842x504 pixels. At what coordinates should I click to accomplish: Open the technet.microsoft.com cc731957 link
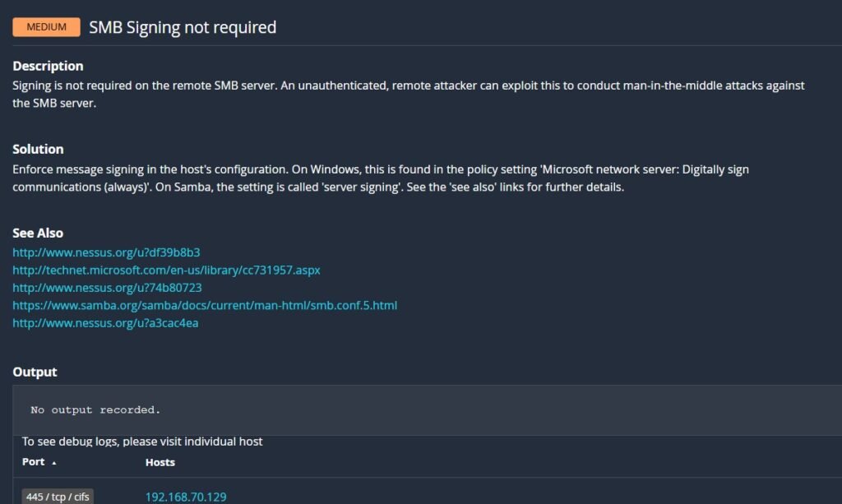click(x=166, y=270)
